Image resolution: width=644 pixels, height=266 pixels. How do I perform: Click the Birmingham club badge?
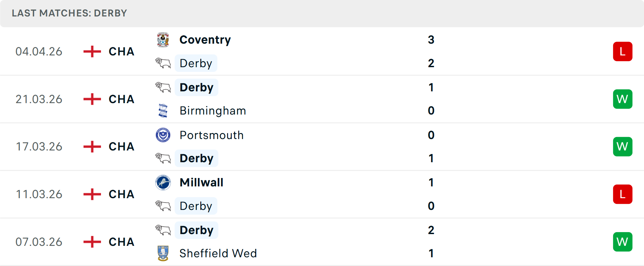click(x=163, y=110)
